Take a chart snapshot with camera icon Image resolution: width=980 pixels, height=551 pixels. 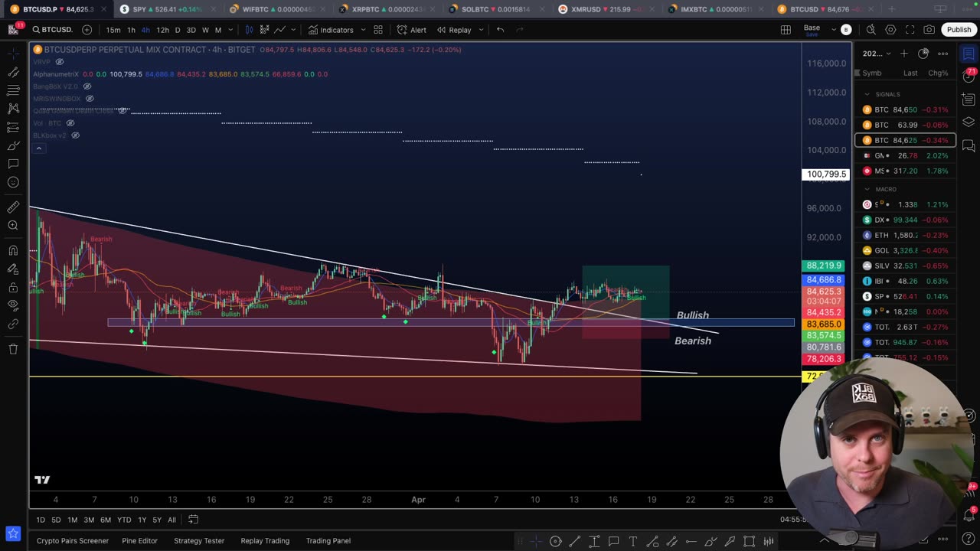[929, 30]
